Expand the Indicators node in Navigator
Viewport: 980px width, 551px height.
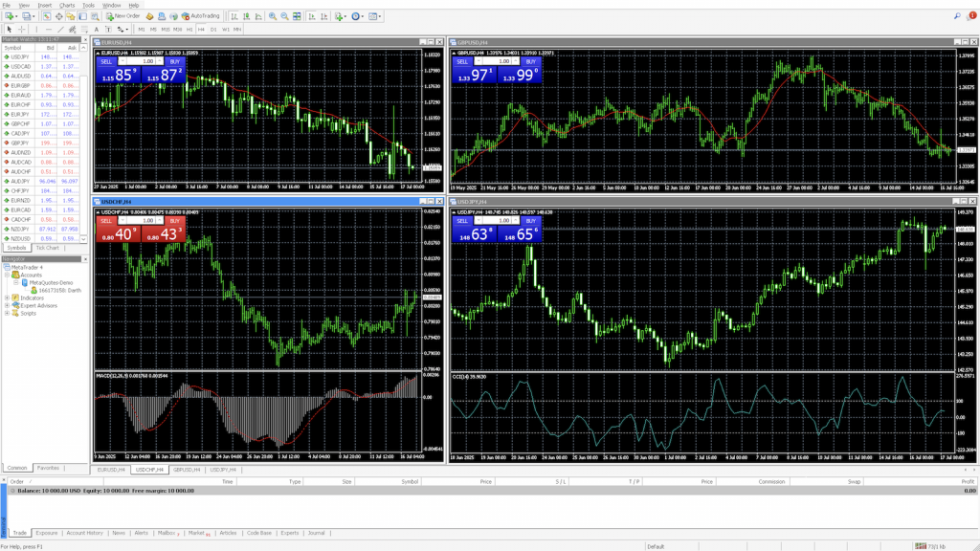point(7,298)
